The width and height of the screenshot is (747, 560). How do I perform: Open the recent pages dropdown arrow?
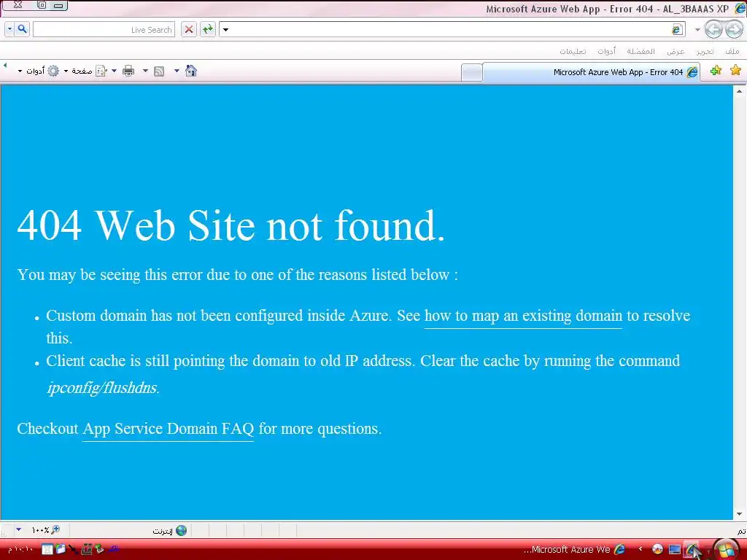pyautogui.click(x=697, y=29)
